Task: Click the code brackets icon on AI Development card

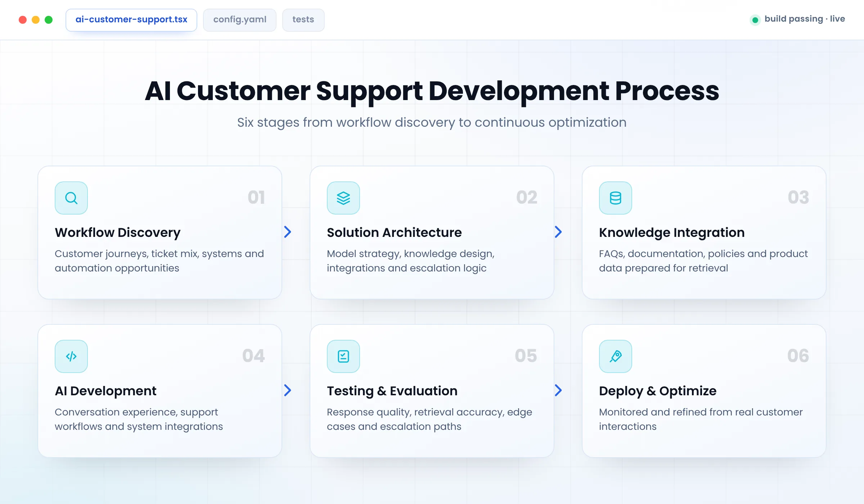Action: pos(71,356)
